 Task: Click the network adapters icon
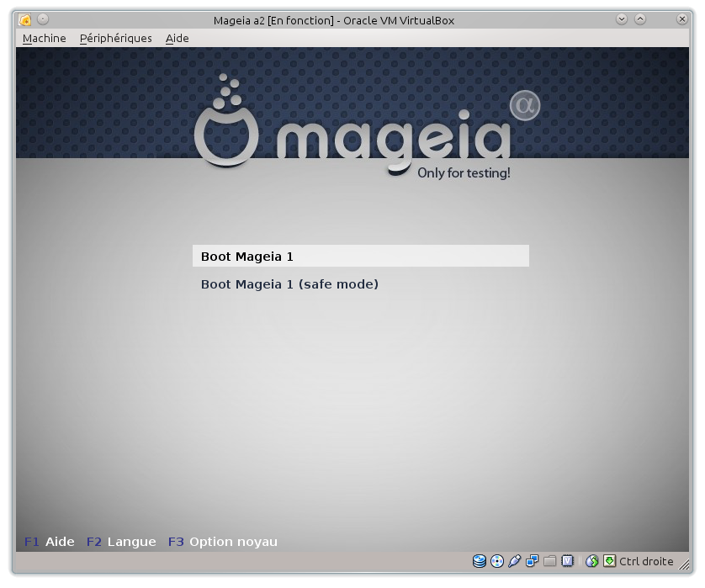pos(532,561)
